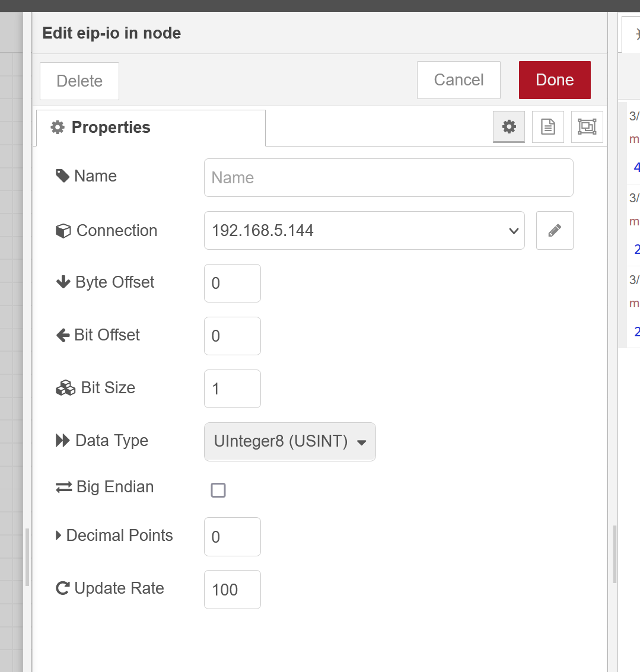Click the Big Endian swap arrows icon

click(64, 488)
